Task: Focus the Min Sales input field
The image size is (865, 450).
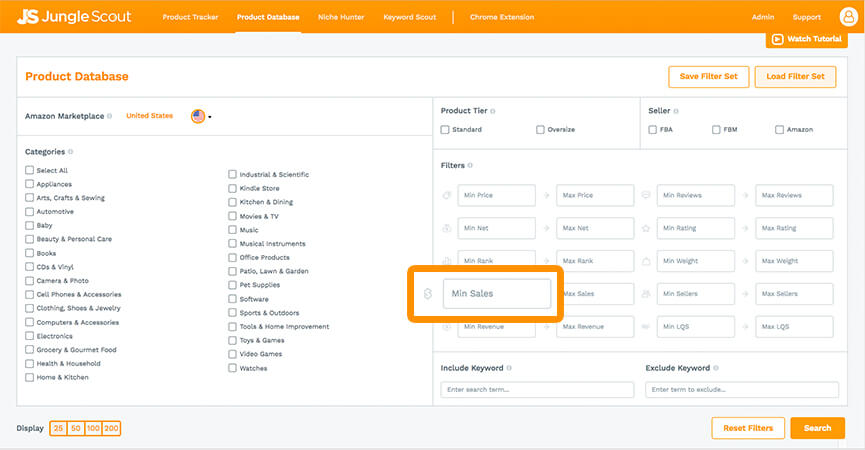Action: point(496,294)
